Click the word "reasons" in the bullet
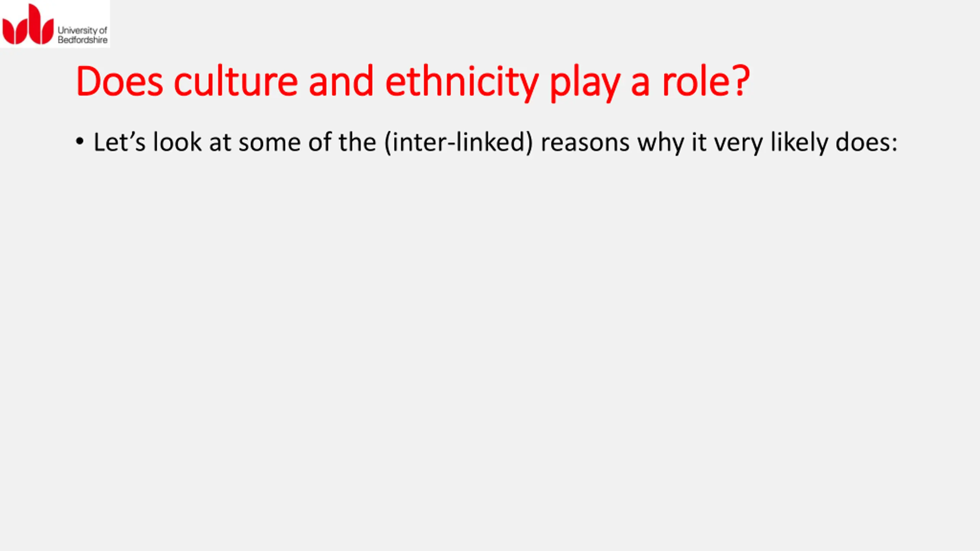The height and width of the screenshot is (551, 980). 585,142
